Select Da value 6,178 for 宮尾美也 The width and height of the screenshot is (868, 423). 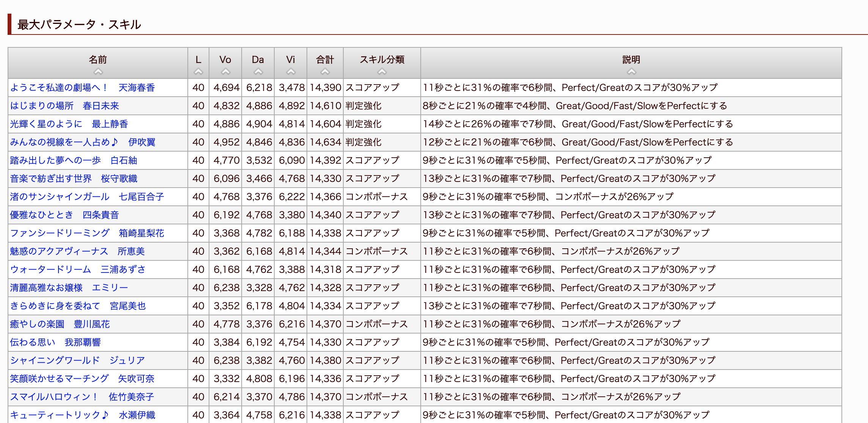259,306
